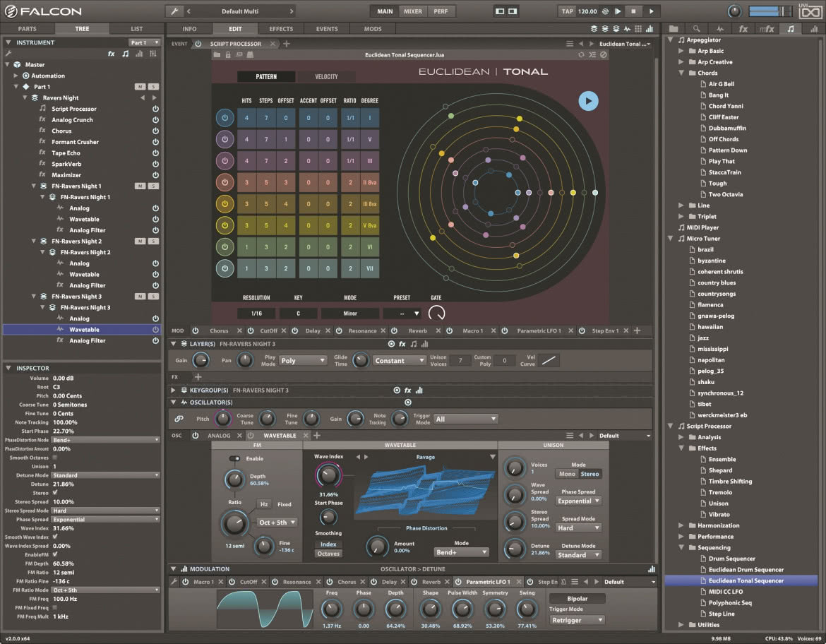Open the EFFECTS tab
The height and width of the screenshot is (644, 826).
point(281,29)
